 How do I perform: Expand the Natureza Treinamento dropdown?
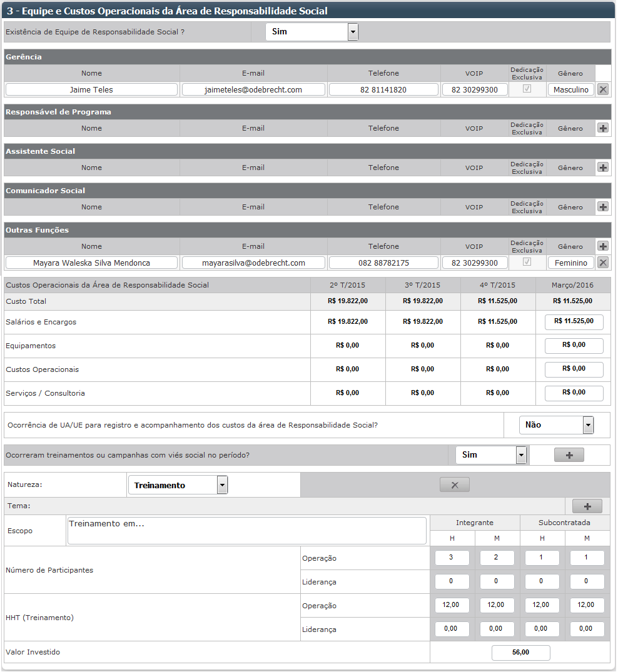point(222,485)
